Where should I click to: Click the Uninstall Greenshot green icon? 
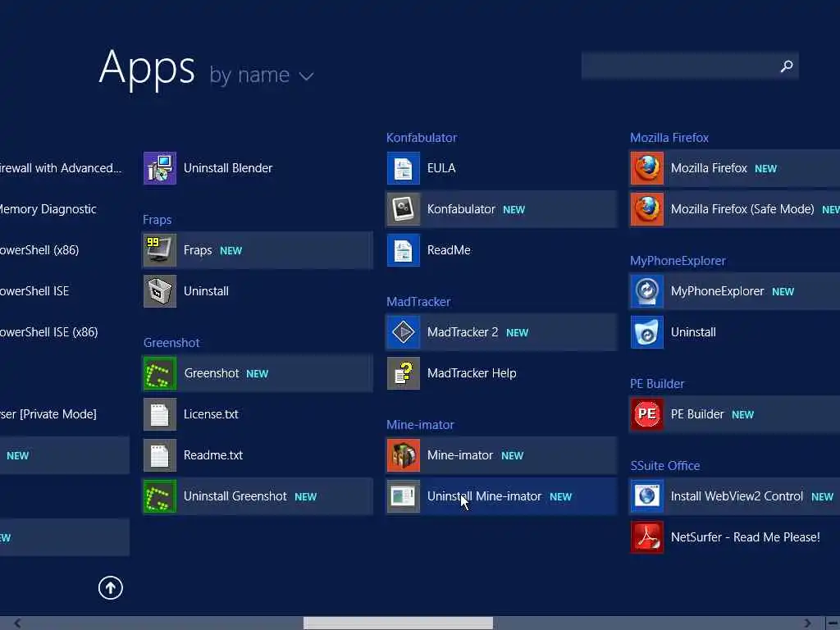(160, 496)
